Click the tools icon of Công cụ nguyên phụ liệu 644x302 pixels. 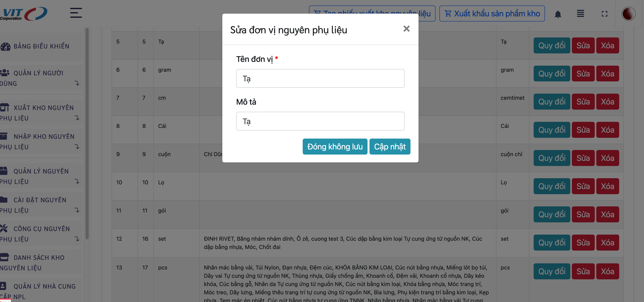(4, 228)
